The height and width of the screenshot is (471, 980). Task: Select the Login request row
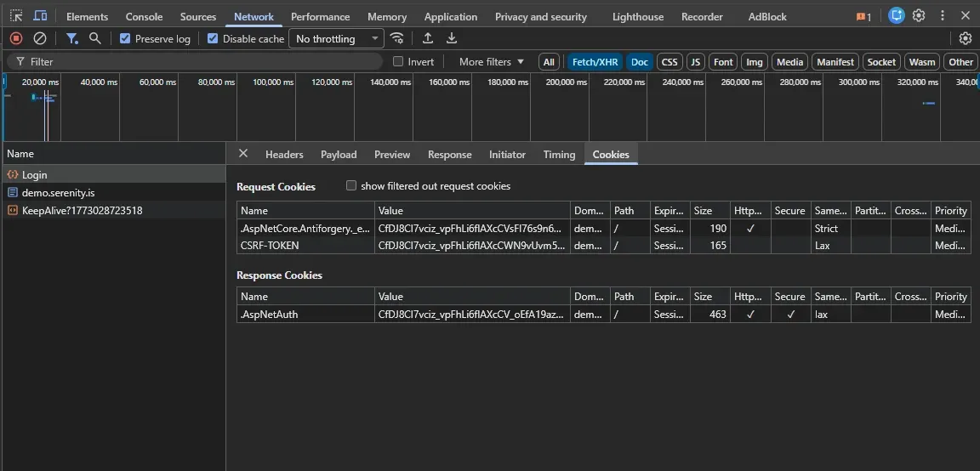[113, 175]
